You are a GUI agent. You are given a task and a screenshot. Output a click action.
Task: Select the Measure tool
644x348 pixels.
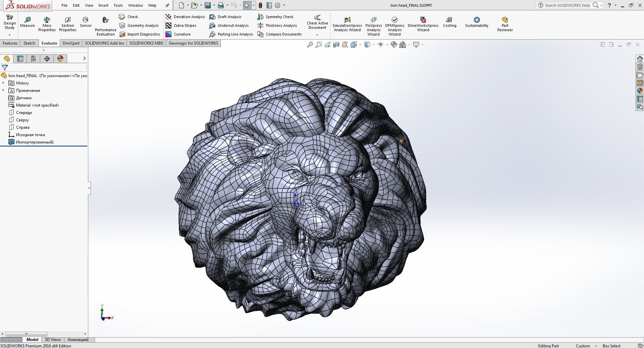[x=28, y=22]
